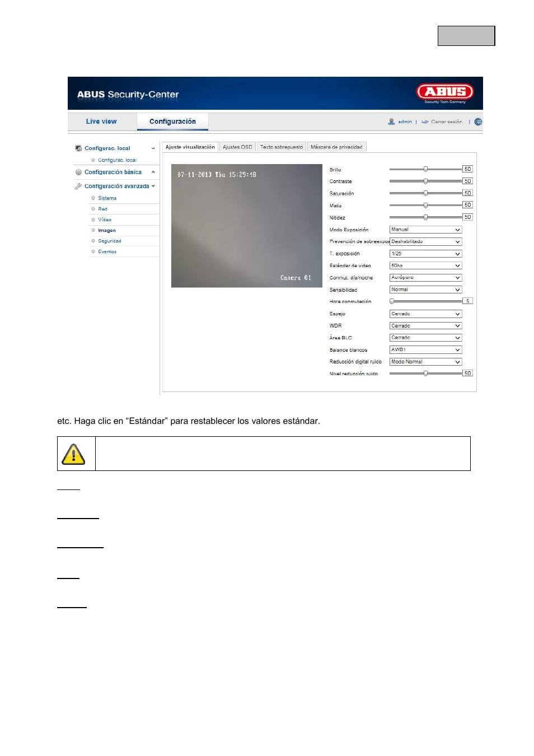Open the WDR dropdown

[x=425, y=326]
